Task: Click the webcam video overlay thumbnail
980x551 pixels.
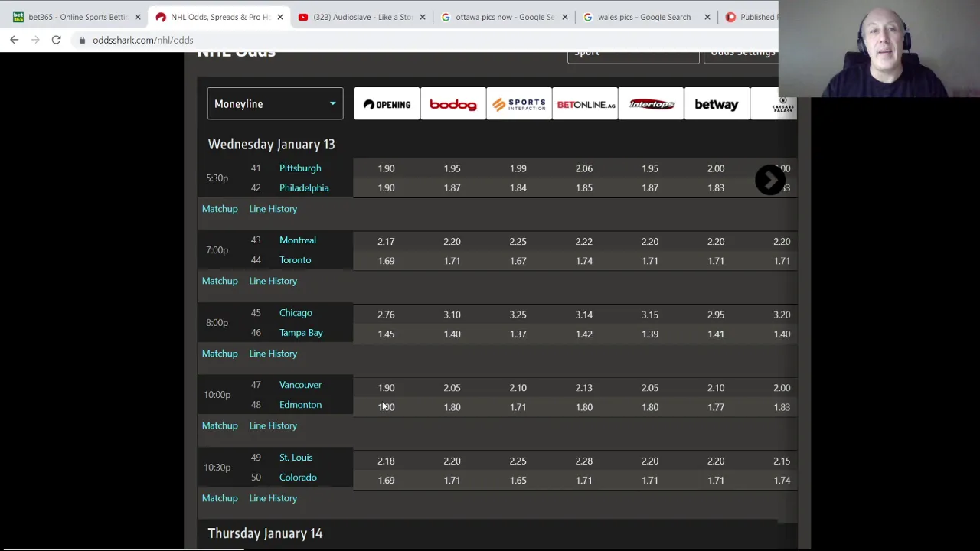Action: (879, 49)
